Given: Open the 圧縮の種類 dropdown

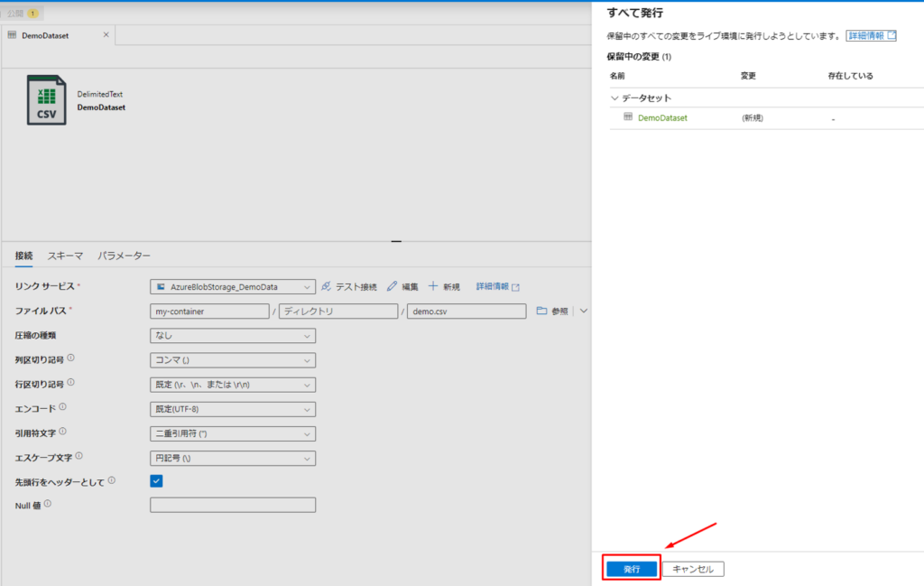Looking at the screenshot, I should click(x=233, y=336).
